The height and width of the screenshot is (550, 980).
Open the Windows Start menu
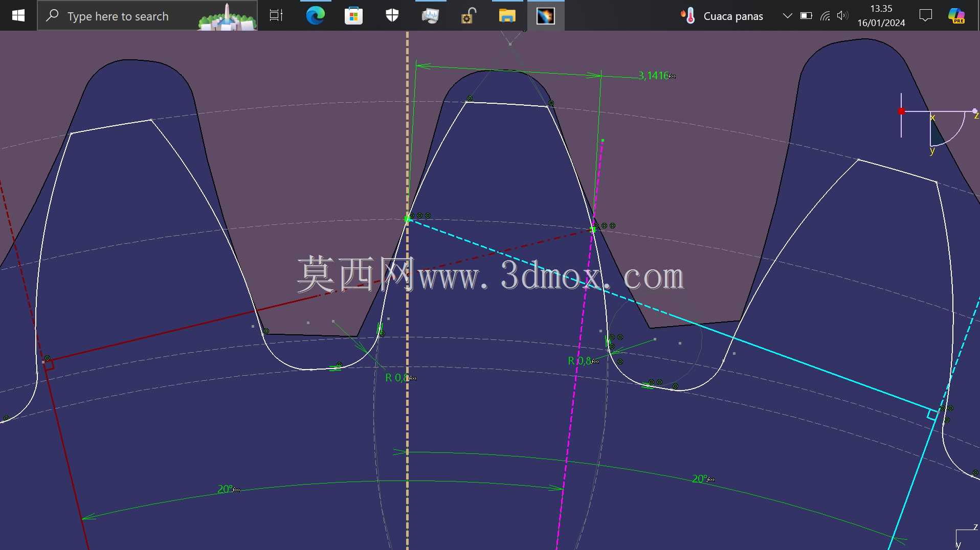coord(18,15)
